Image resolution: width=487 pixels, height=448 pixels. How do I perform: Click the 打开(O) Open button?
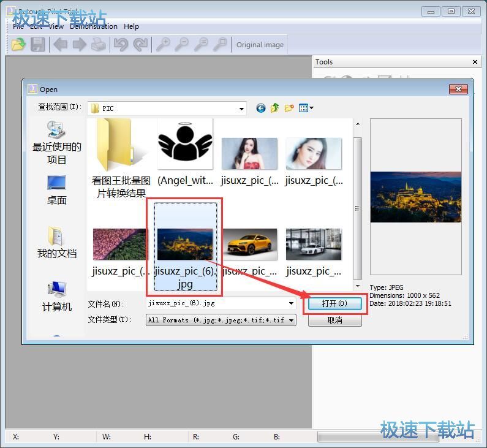pyautogui.click(x=335, y=303)
